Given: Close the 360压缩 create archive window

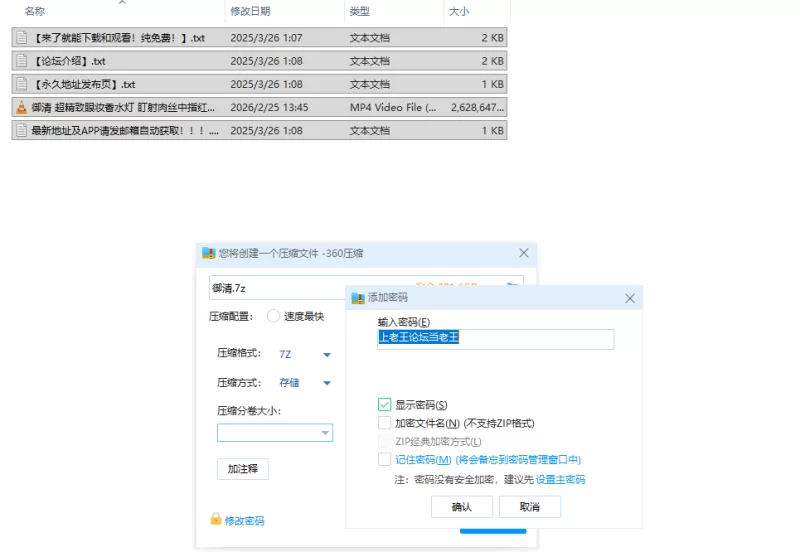Looking at the screenshot, I should [524, 253].
